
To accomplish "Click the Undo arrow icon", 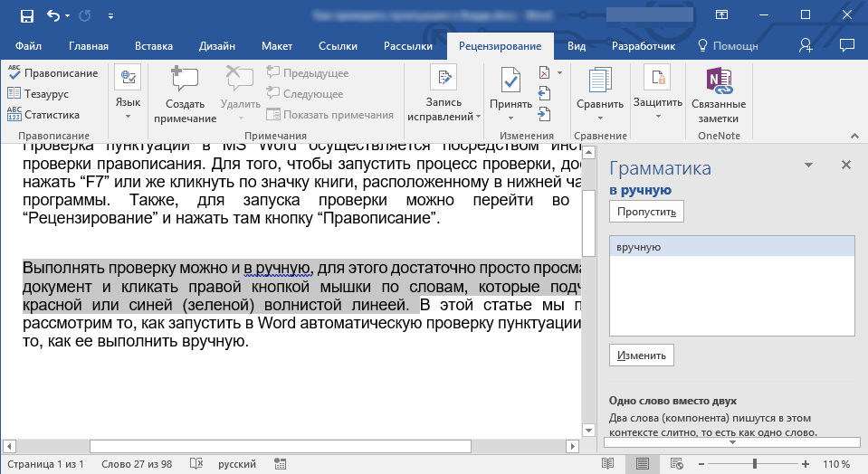I will (x=53, y=15).
